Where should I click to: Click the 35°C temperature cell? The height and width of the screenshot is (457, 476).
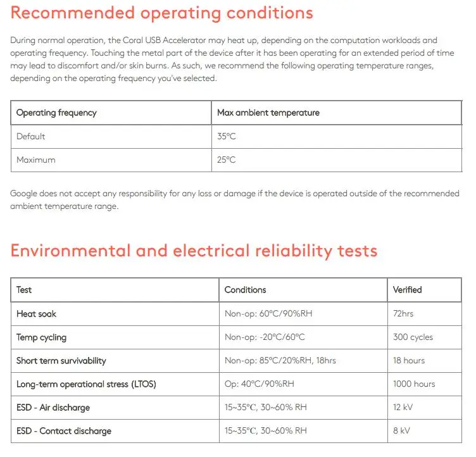coord(227,136)
